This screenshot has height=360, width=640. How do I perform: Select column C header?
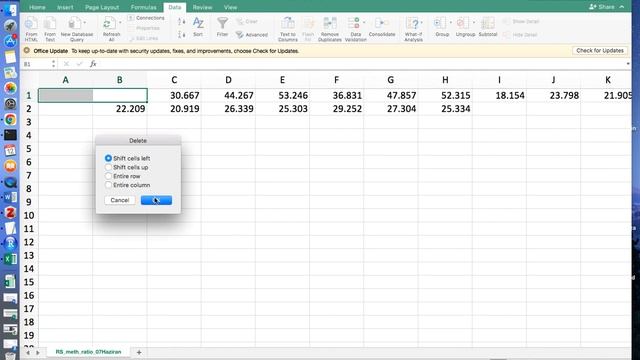click(174, 80)
